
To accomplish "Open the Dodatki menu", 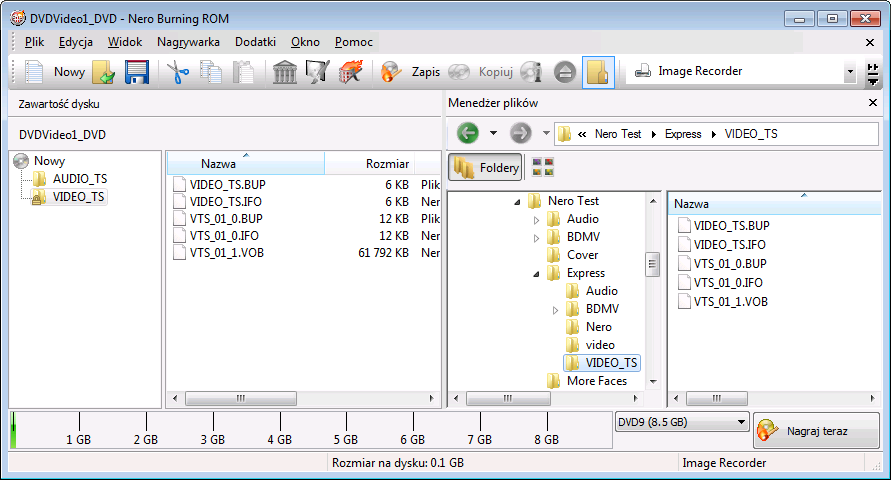I will coord(255,42).
